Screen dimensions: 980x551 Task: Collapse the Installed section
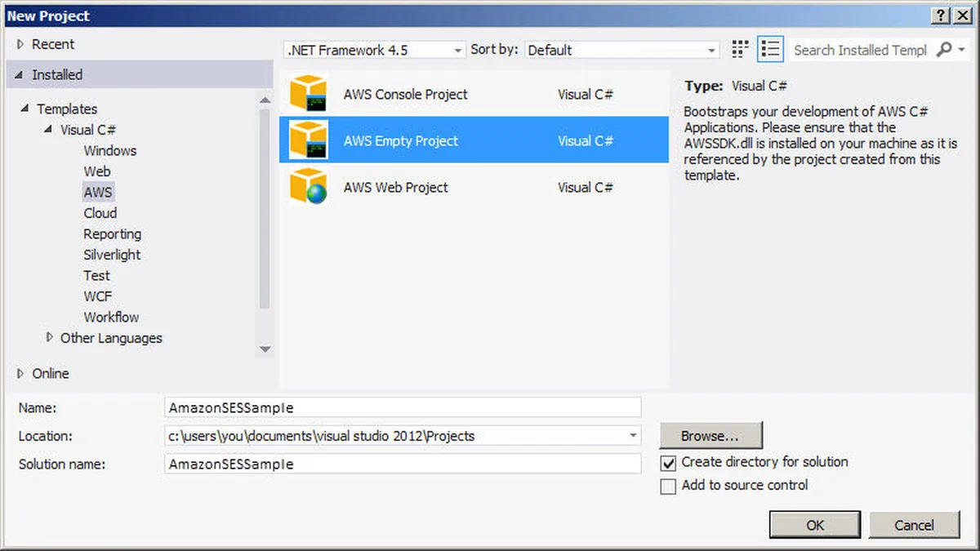tap(20, 74)
